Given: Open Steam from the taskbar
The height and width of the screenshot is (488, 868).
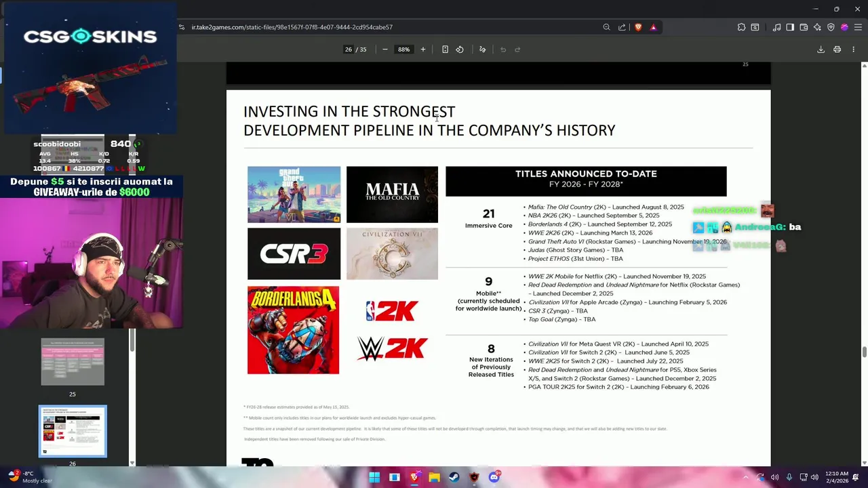Looking at the screenshot, I should tap(454, 477).
